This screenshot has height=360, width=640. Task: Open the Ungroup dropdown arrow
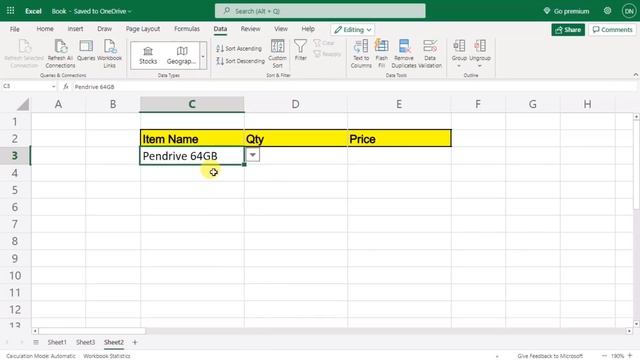[480, 66]
